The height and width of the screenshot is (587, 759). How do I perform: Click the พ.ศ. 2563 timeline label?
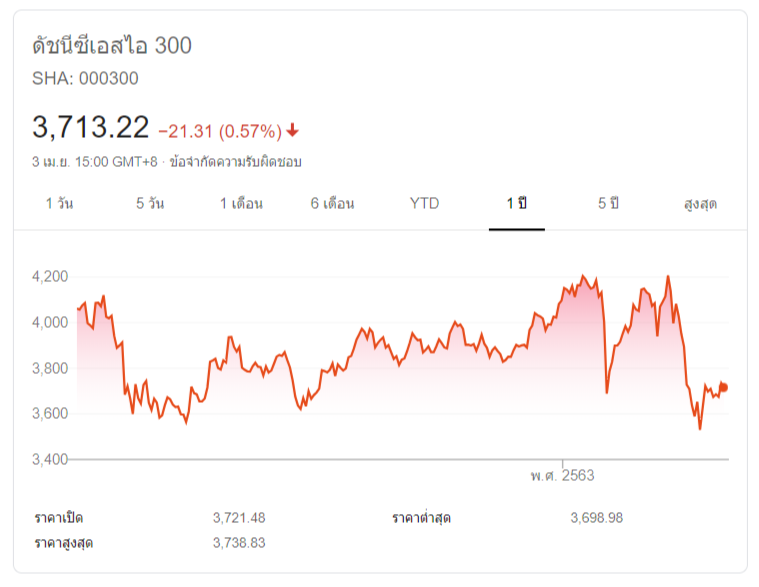(562, 475)
